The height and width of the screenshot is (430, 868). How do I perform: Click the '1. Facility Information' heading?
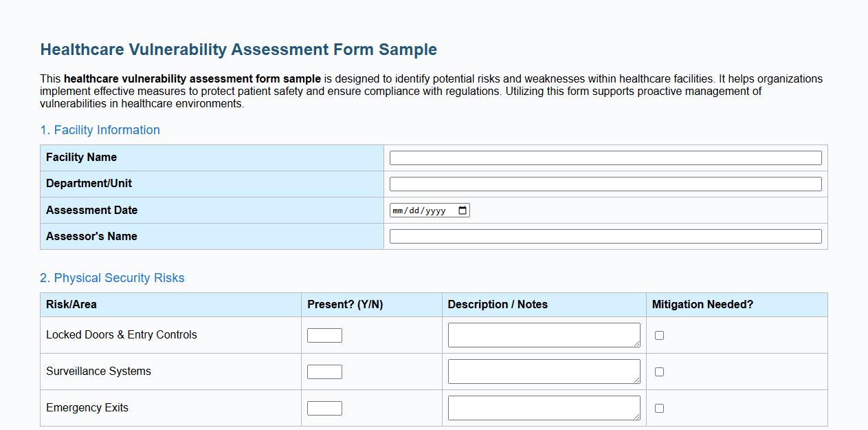100,130
